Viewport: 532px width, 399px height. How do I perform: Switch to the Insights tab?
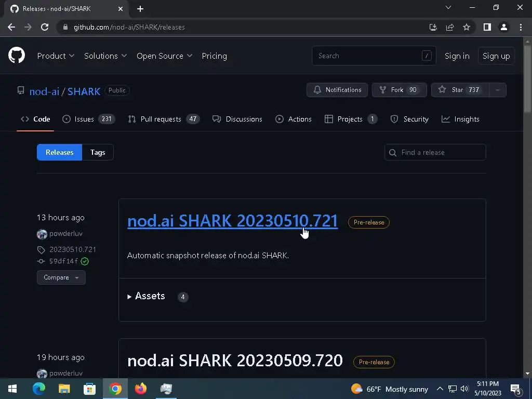(x=460, y=119)
